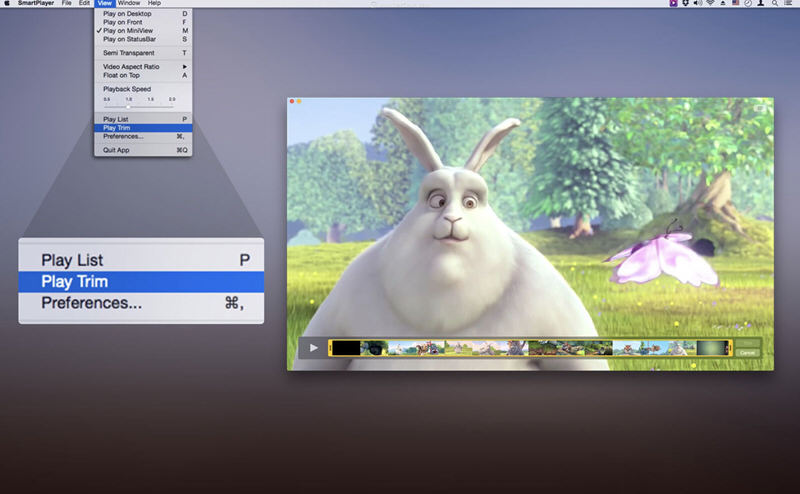The image size is (800, 494).
Task: Cancel the trim operation
Action: 747,353
